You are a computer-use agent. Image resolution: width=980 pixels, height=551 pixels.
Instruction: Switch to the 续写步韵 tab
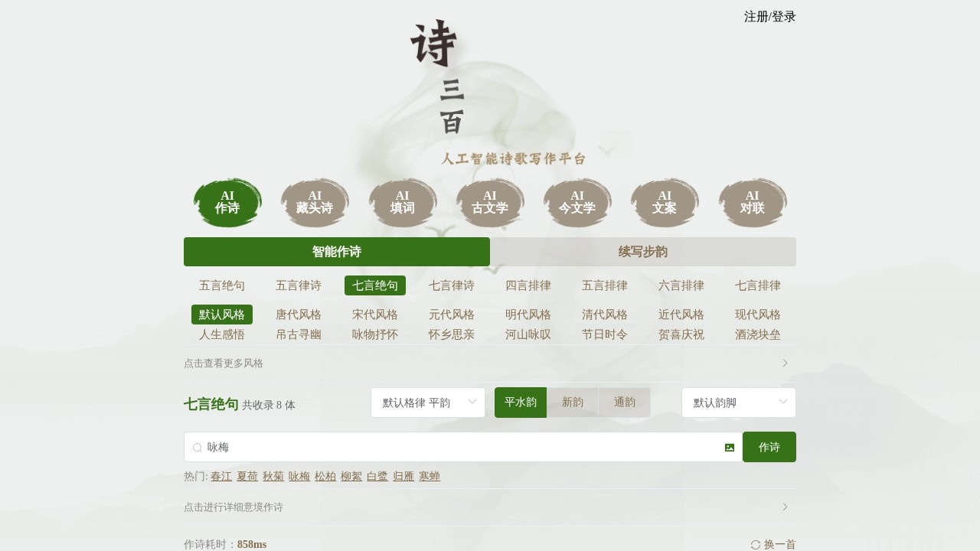(642, 251)
